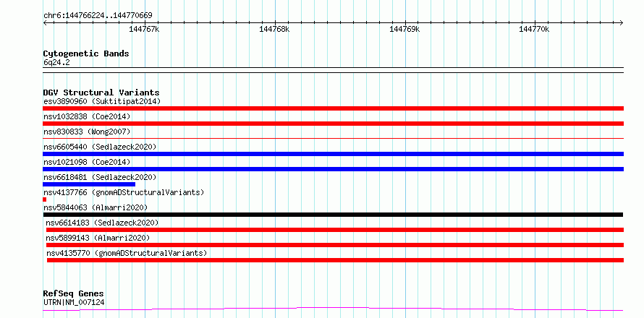Open the nsv1032838 (Coe2014) variant label

87,116
